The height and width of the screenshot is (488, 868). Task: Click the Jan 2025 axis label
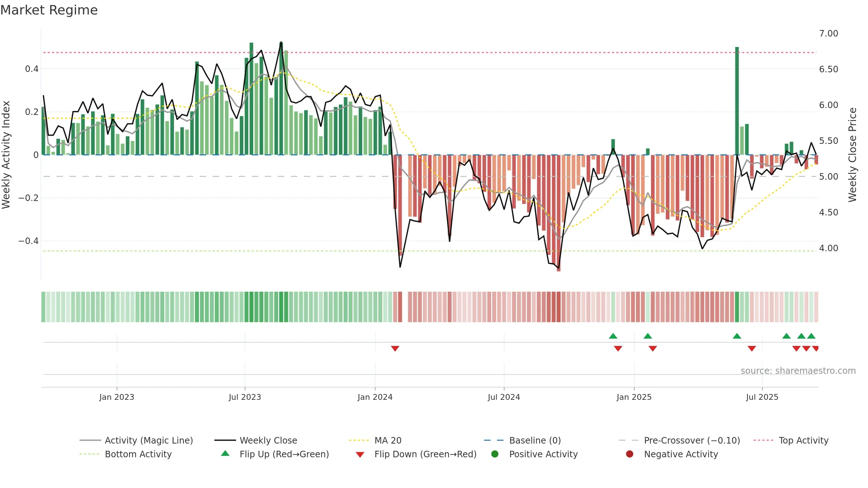[634, 397]
